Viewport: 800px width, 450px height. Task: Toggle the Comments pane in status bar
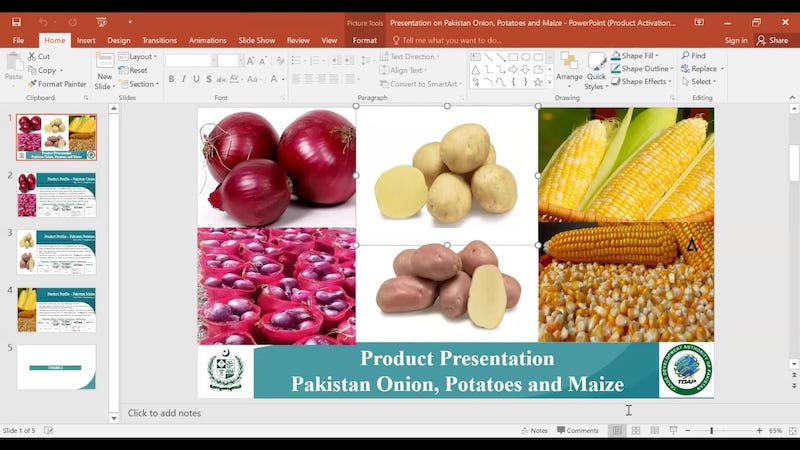coord(578,430)
